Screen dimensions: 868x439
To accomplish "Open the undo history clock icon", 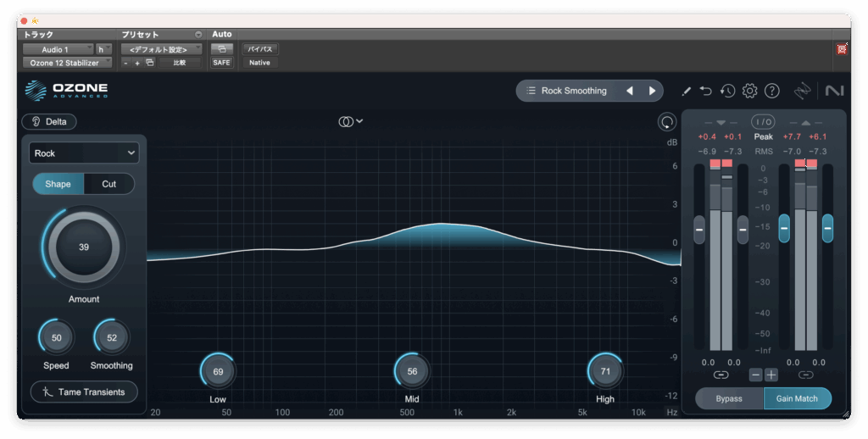I will 727,91.
